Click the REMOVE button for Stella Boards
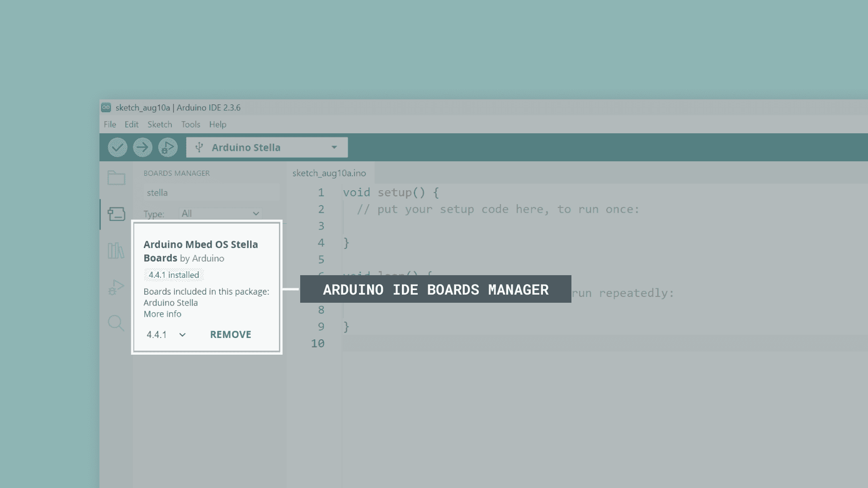 pyautogui.click(x=230, y=334)
